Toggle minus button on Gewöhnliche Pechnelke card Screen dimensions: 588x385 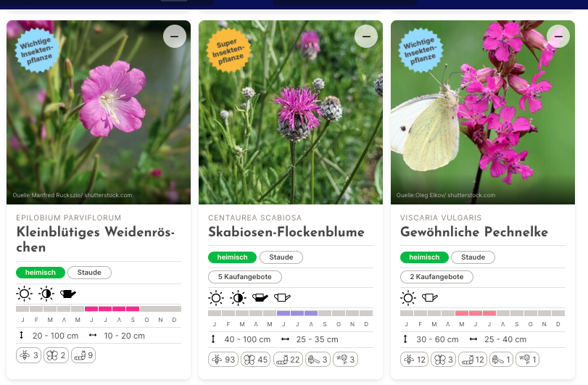point(558,36)
